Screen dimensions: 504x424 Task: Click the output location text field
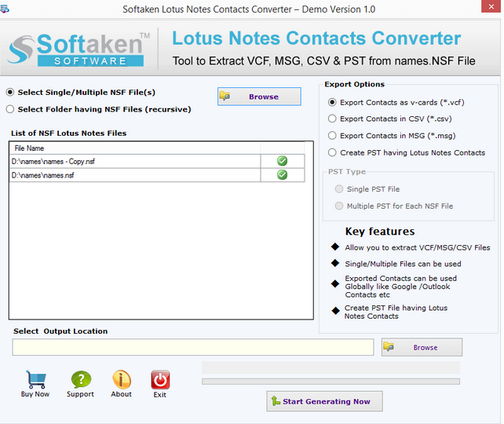click(193, 347)
